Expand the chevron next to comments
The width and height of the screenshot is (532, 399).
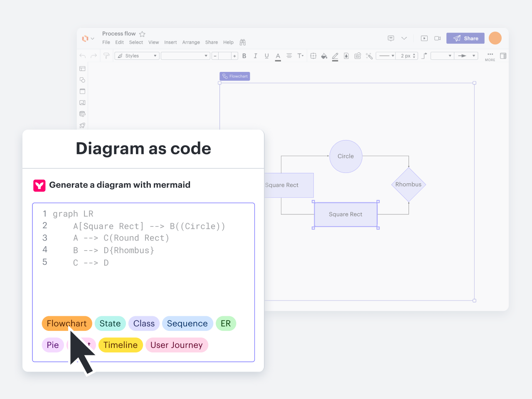tap(404, 38)
